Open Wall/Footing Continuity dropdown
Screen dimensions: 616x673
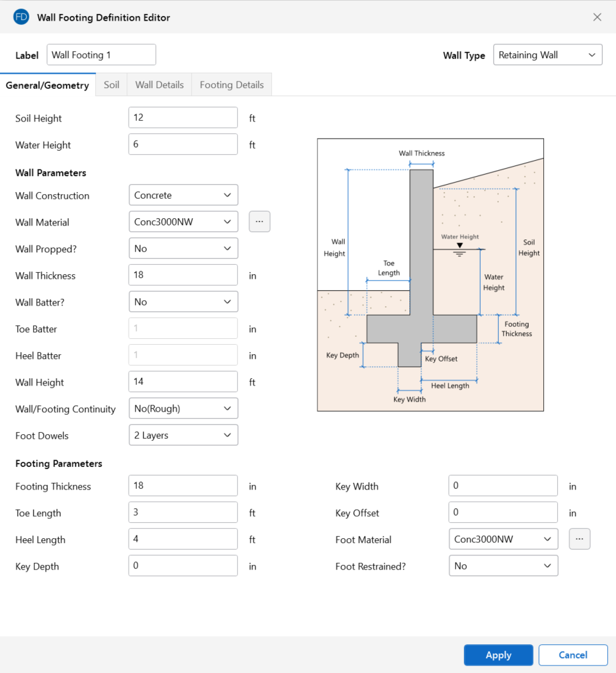(x=183, y=409)
